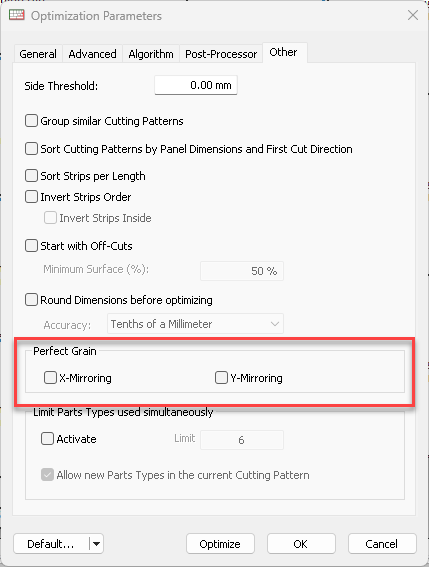
Task: Check Sort Strips per Length
Action: click(31, 176)
